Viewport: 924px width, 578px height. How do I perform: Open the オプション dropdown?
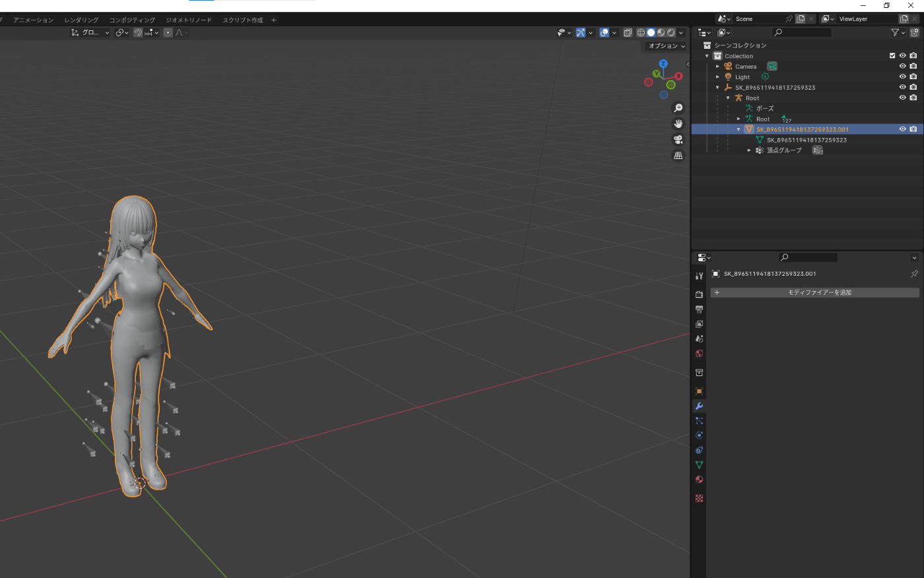tap(666, 46)
